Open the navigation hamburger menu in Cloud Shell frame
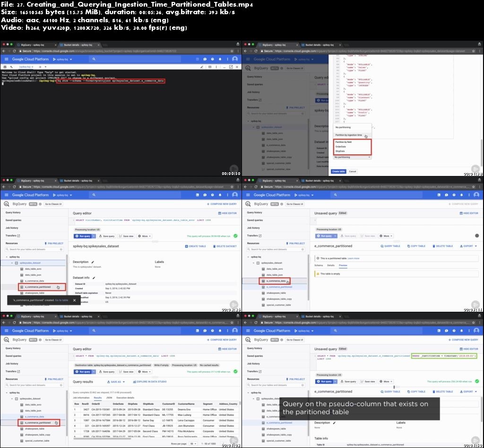The width and height of the screenshot is (484, 448). [x=6, y=59]
